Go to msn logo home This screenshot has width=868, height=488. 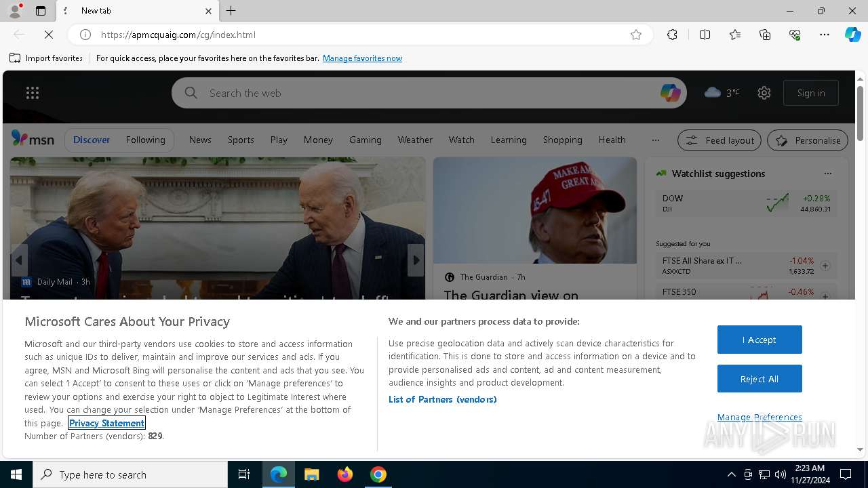33,139
